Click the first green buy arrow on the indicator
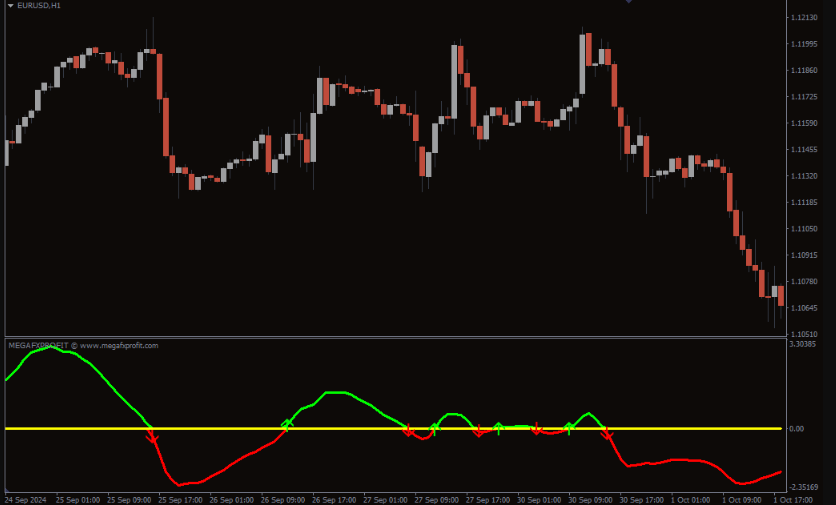Image resolution: width=836 pixels, height=505 pixels. pyautogui.click(x=287, y=424)
